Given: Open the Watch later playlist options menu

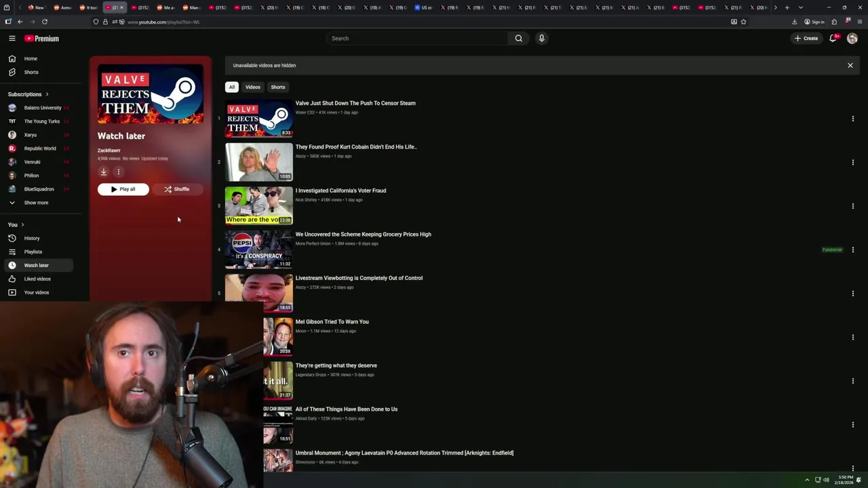Looking at the screenshot, I should coord(118,172).
